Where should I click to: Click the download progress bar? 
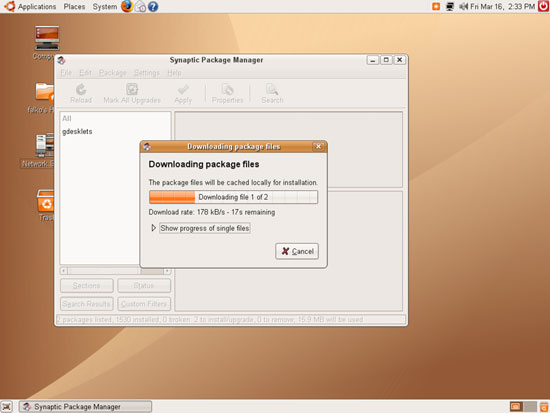pyautogui.click(x=233, y=197)
